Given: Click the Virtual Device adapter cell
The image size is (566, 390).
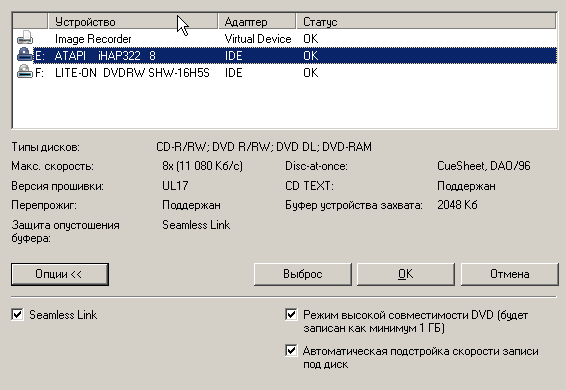Looking at the screenshot, I should pyautogui.click(x=258, y=39).
